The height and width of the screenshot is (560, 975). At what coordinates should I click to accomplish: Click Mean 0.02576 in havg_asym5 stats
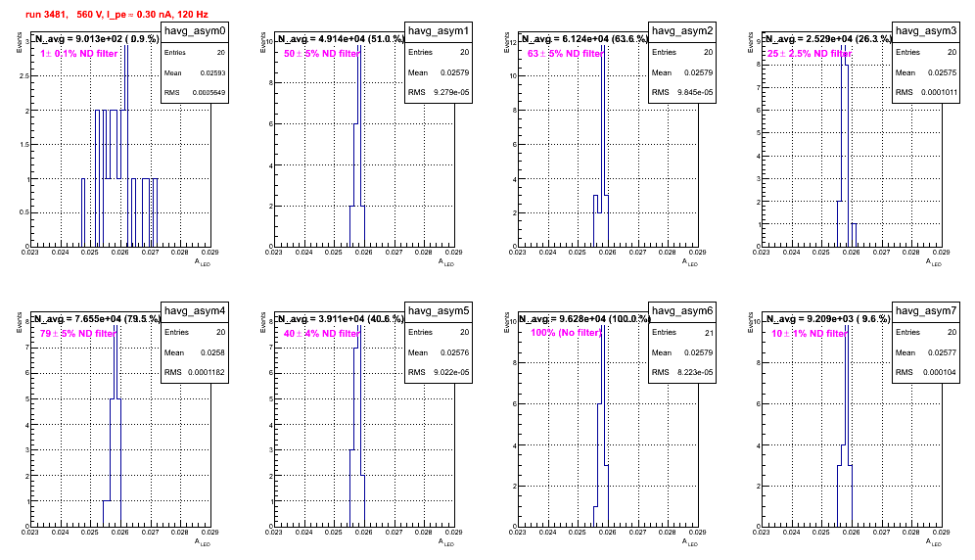(x=439, y=352)
